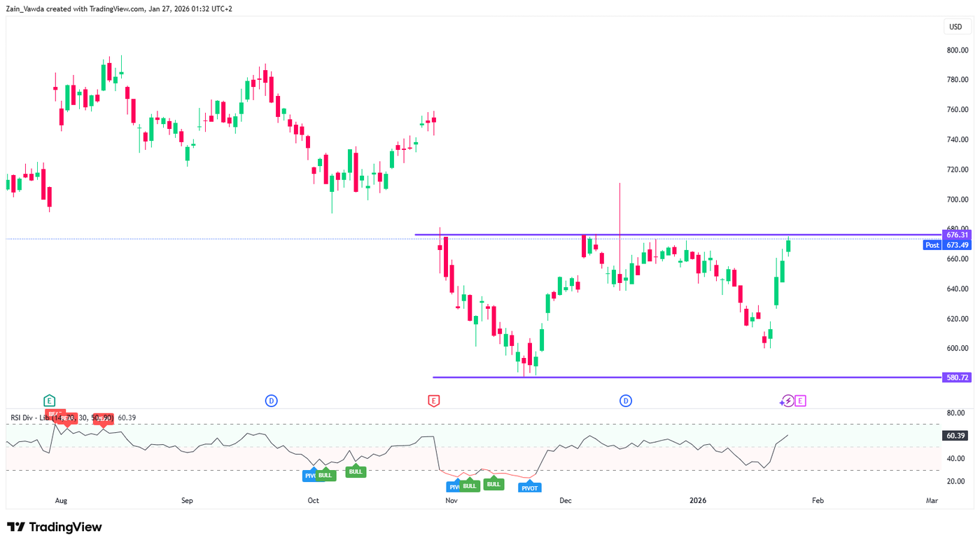Click the 20.00 RSI scale label

click(956, 481)
